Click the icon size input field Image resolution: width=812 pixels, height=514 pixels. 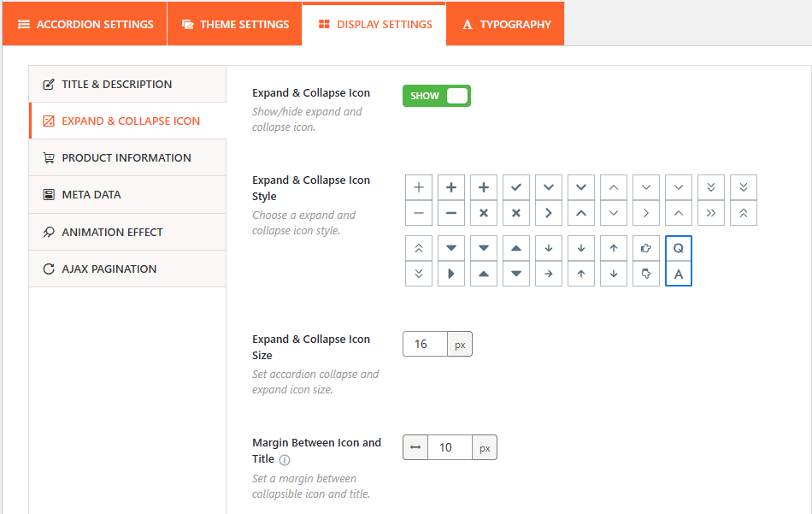[x=425, y=344]
